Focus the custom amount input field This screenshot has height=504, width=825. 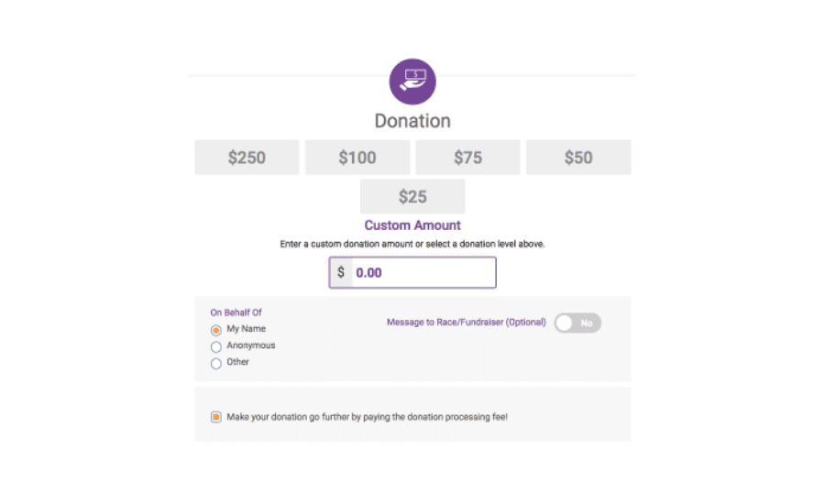pos(423,272)
